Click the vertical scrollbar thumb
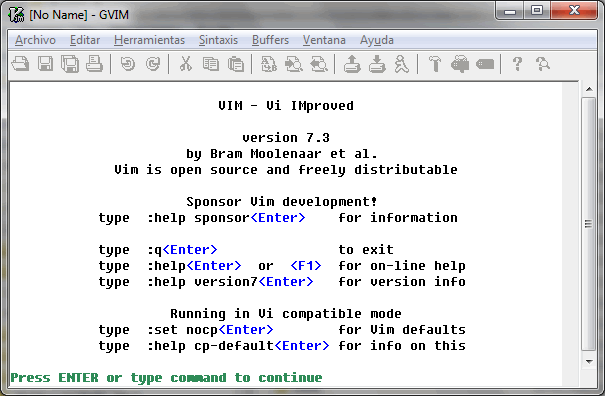This screenshot has width=605, height=396. click(x=589, y=224)
